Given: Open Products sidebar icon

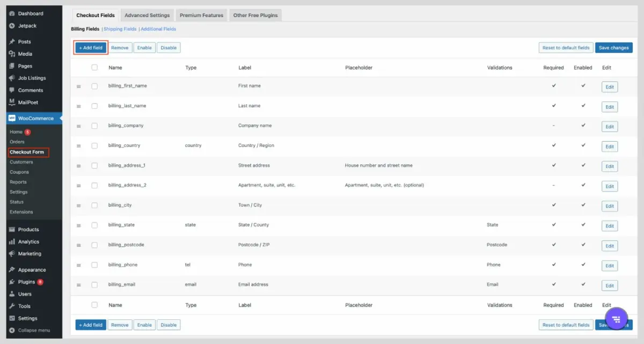Looking at the screenshot, I should pos(12,230).
